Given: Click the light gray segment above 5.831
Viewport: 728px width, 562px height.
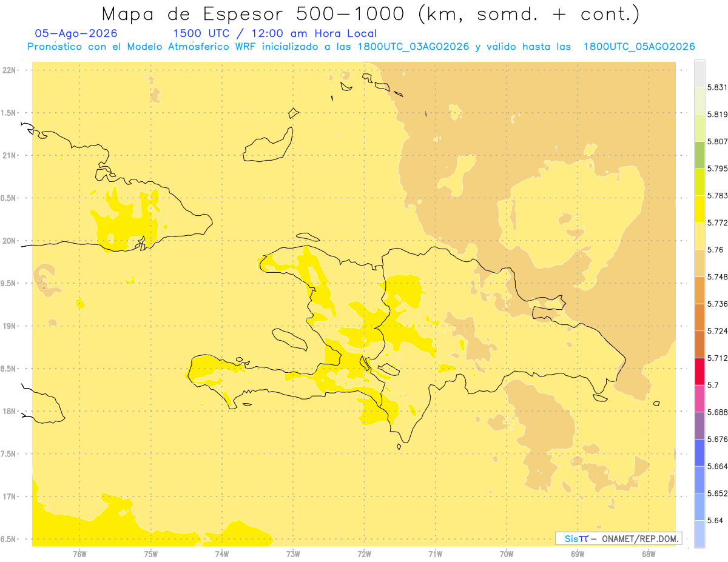Looking at the screenshot, I should 699,73.
